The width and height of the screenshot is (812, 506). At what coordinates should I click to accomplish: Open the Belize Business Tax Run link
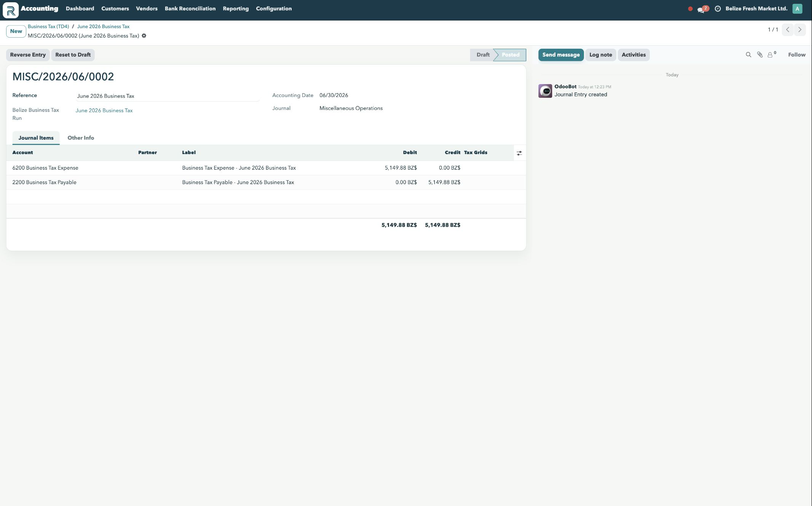(104, 111)
